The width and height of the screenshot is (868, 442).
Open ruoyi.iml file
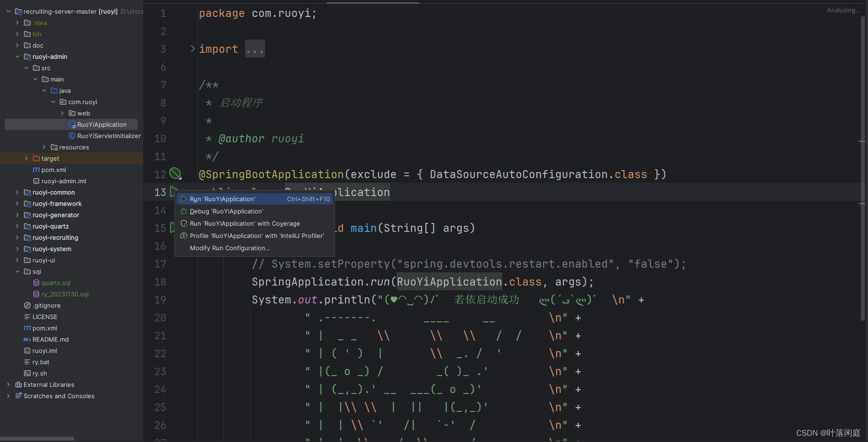(45, 351)
